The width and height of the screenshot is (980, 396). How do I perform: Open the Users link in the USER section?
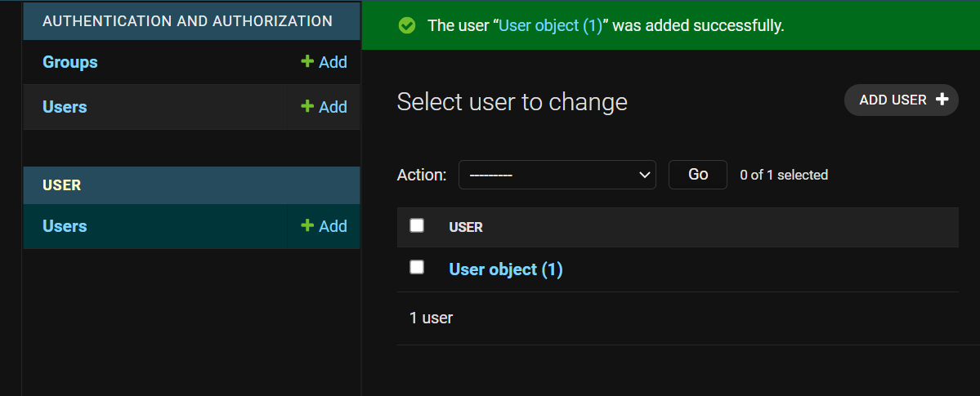[x=65, y=226]
